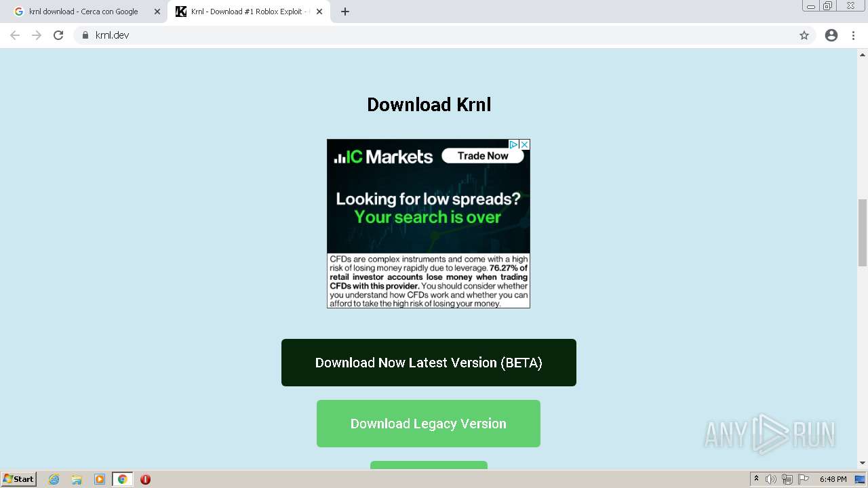This screenshot has height=488, width=868.
Task: Click the show desktop button in tray
Action: pyautogui.click(x=861, y=479)
